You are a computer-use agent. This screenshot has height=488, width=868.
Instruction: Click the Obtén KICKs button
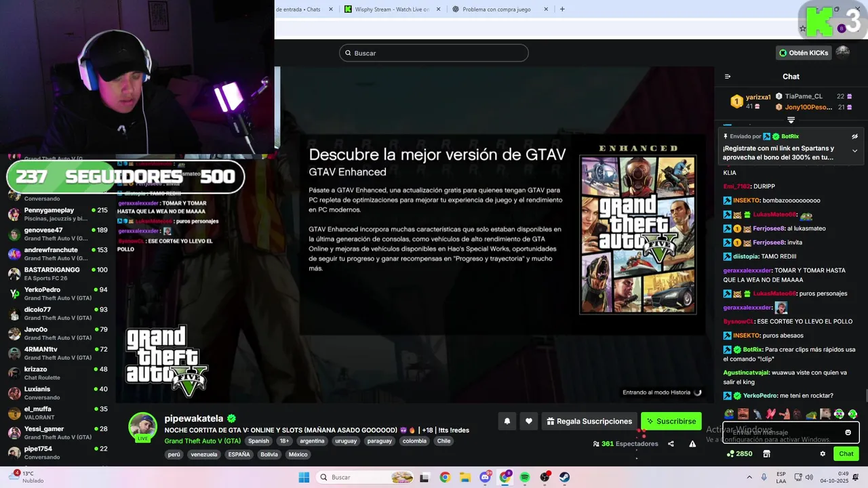point(804,53)
